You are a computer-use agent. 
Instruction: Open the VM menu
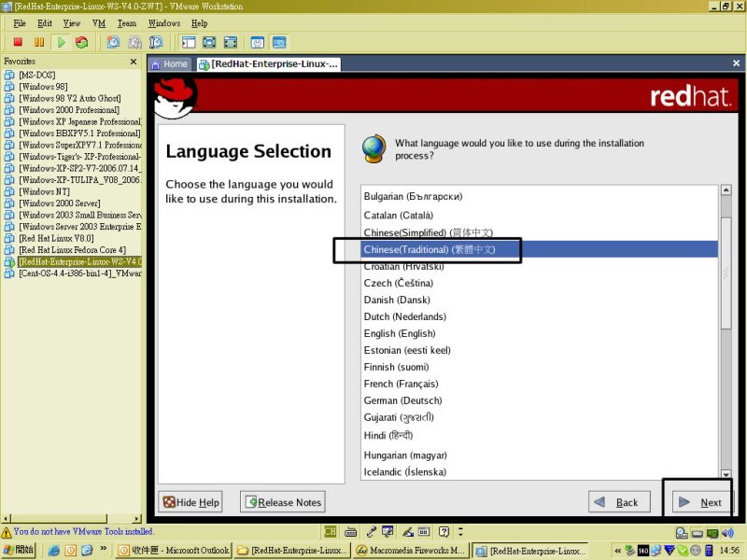99,23
